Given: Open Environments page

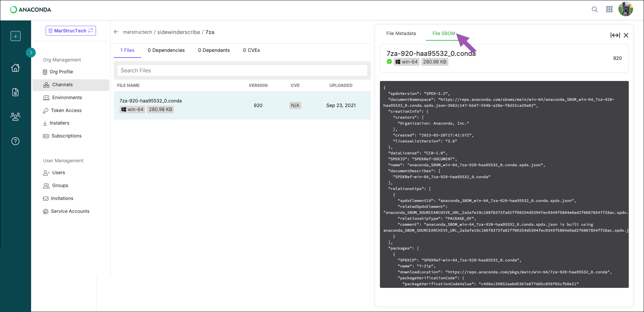Looking at the screenshot, I should pos(67,97).
